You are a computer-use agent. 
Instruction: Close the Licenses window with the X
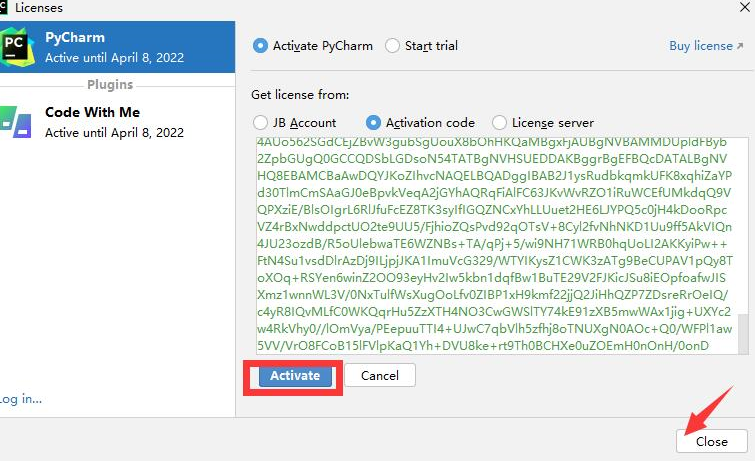tap(744, 7)
